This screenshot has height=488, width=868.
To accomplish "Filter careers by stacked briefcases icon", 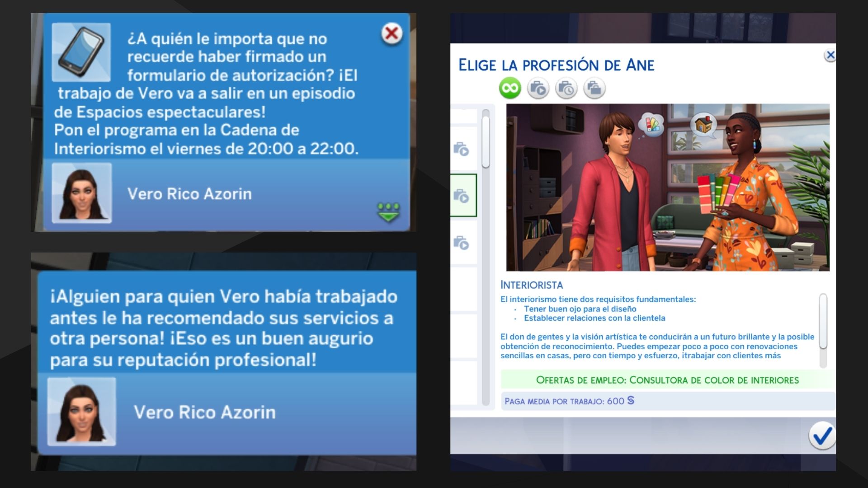I will pyautogui.click(x=594, y=88).
